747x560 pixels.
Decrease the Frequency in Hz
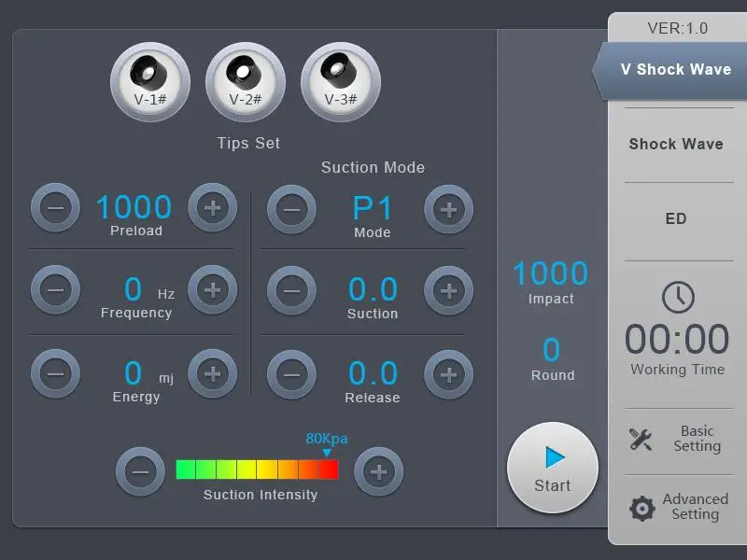[55, 289]
